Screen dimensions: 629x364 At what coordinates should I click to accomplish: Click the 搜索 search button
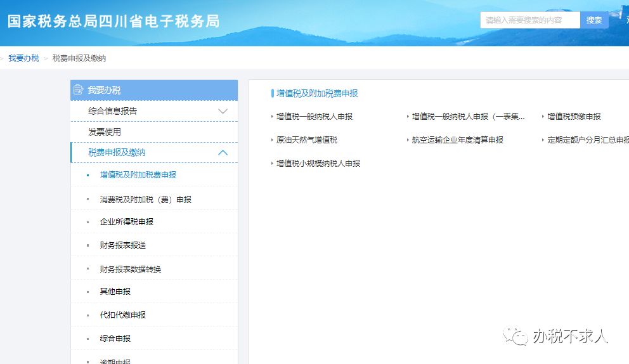point(593,20)
